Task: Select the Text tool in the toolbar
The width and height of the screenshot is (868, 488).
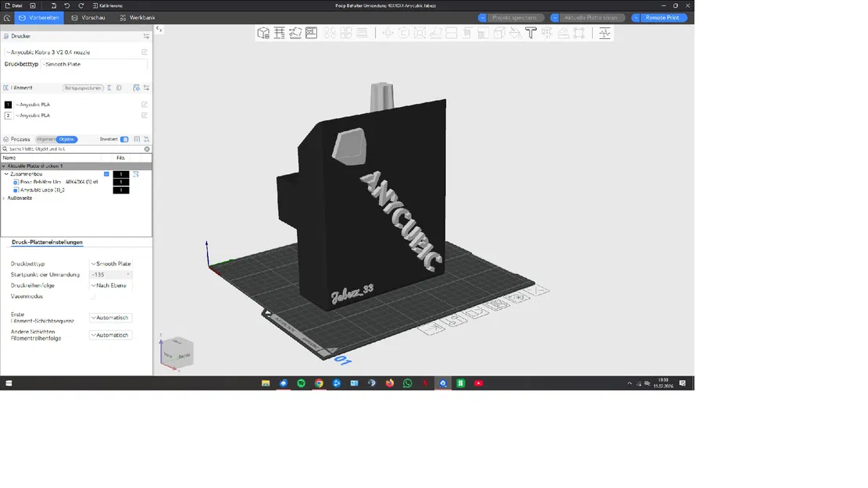Action: (x=530, y=33)
